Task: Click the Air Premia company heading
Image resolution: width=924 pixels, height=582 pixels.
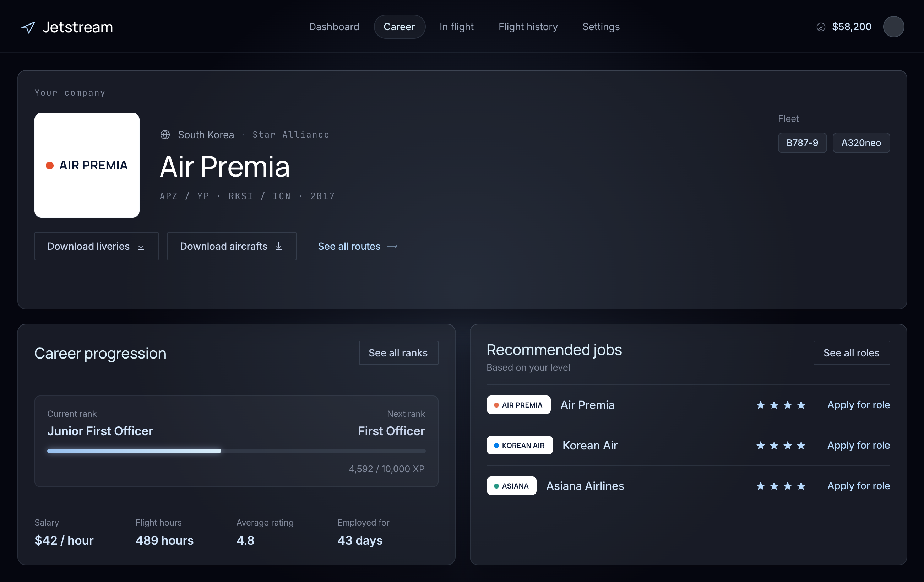Action: click(x=225, y=167)
